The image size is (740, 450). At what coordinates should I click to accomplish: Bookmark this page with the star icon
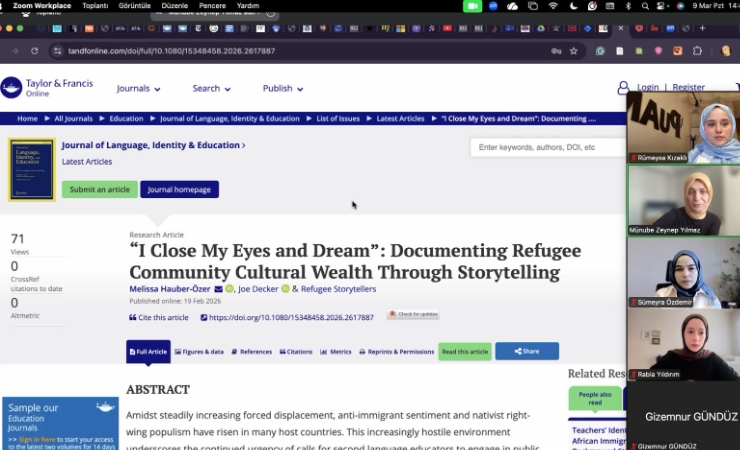click(574, 51)
